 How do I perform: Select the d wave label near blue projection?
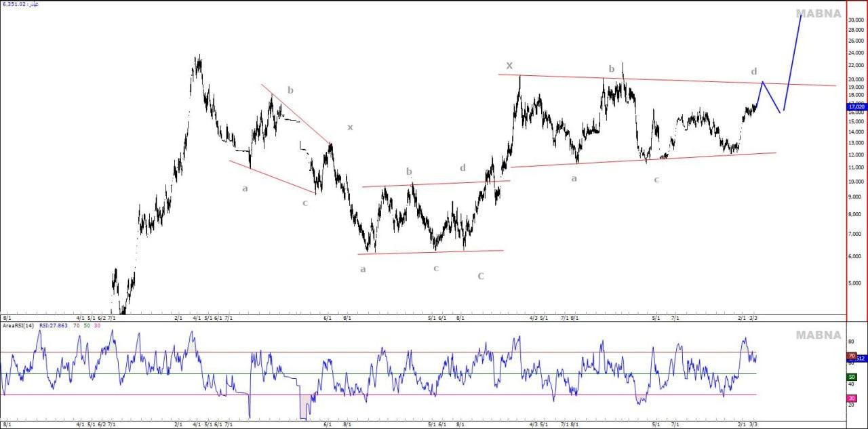click(x=754, y=71)
